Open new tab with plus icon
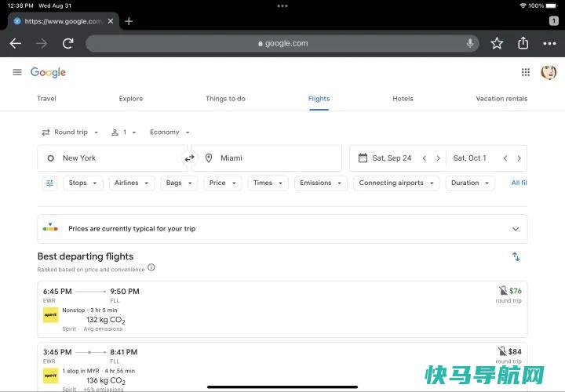The width and height of the screenshot is (565, 392). 129,21
